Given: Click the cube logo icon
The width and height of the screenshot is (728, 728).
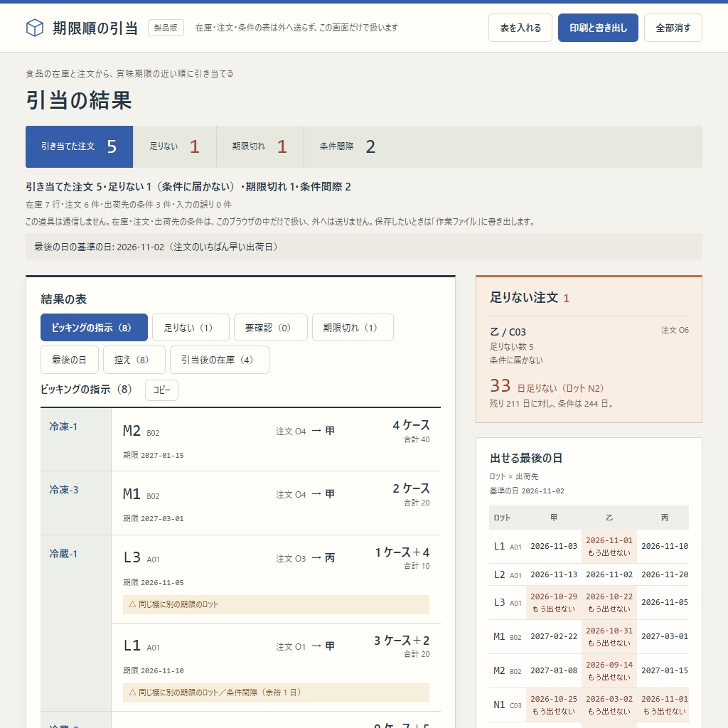Looking at the screenshot, I should click(x=35, y=28).
